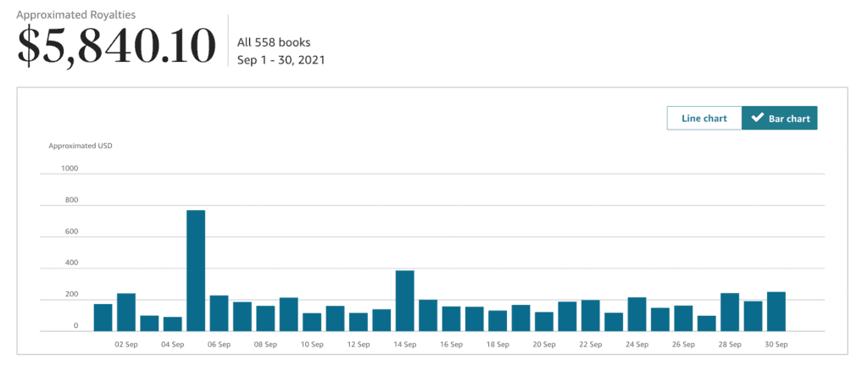This screenshot has height=371, width=868.
Task: Click the 0 y-axis label
Action: 75,325
